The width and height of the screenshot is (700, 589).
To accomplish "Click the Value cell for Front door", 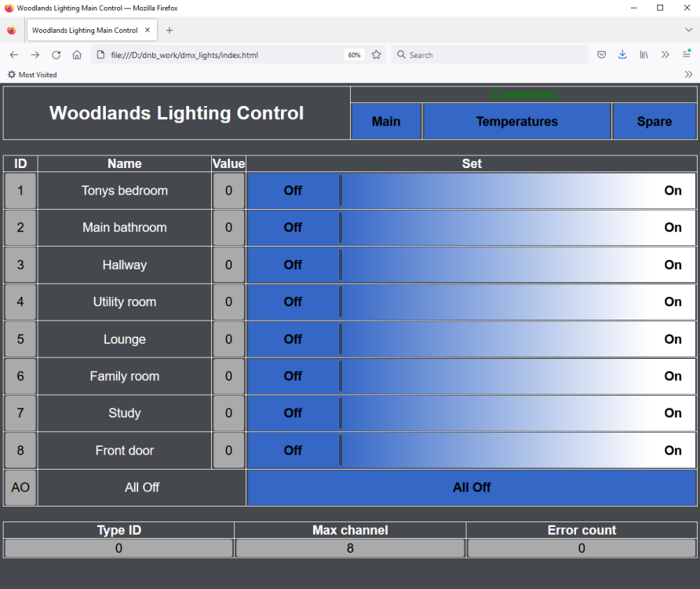I will (228, 451).
